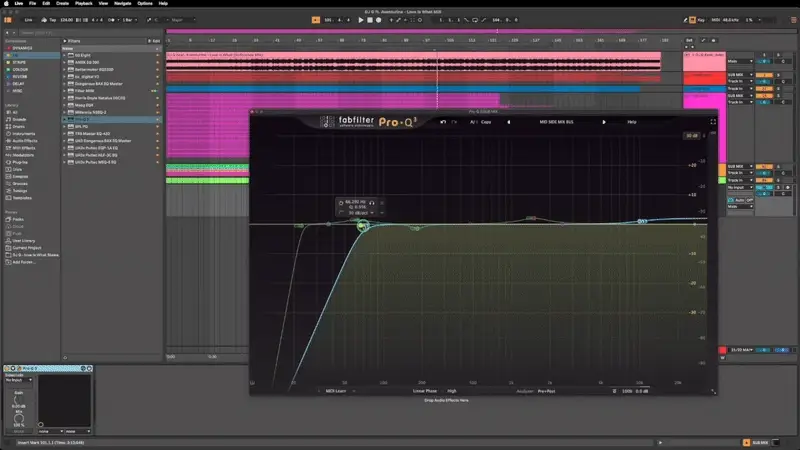Open the Options menu
The width and height of the screenshot is (800, 450).
145,3
